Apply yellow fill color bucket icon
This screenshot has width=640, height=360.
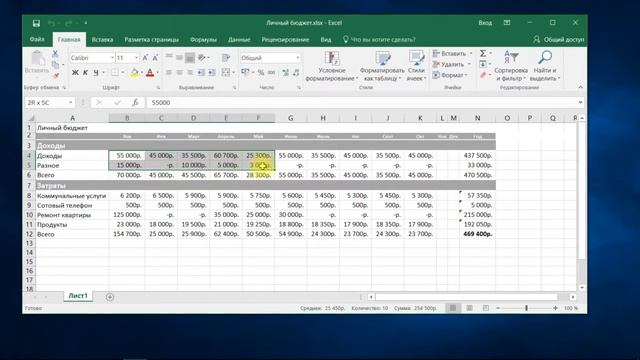click(x=134, y=73)
